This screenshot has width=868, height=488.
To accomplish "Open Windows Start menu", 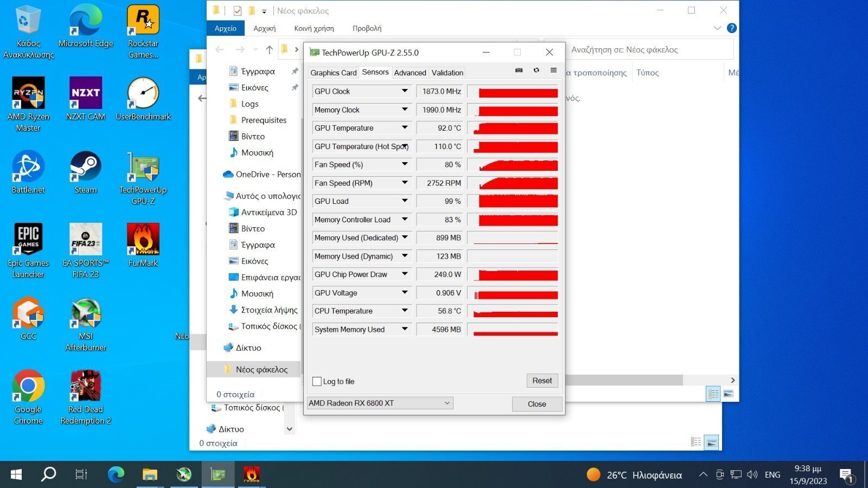I will coord(16,474).
